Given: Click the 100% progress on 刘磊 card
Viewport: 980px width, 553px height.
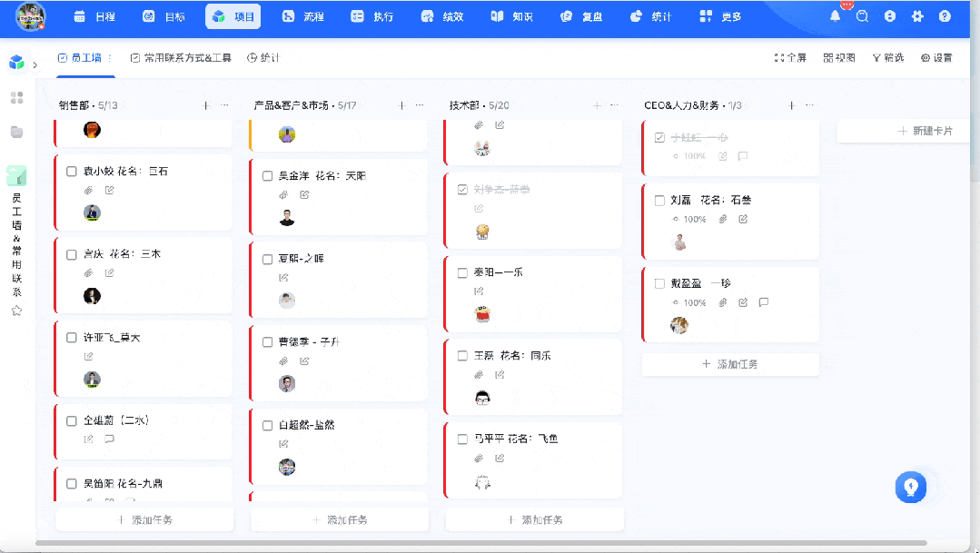Looking at the screenshot, I should 688,220.
